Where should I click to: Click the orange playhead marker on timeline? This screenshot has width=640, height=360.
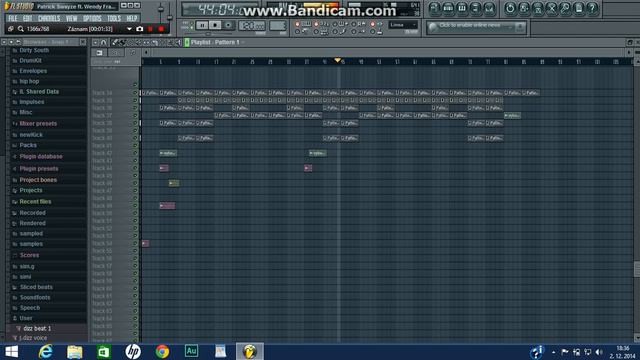pos(338,60)
